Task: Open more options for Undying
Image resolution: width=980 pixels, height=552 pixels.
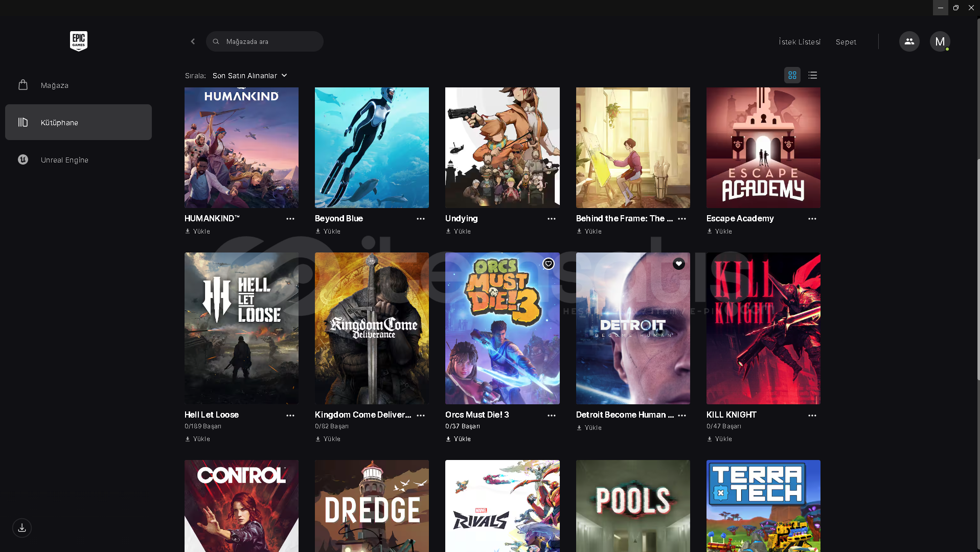Action: [552, 219]
